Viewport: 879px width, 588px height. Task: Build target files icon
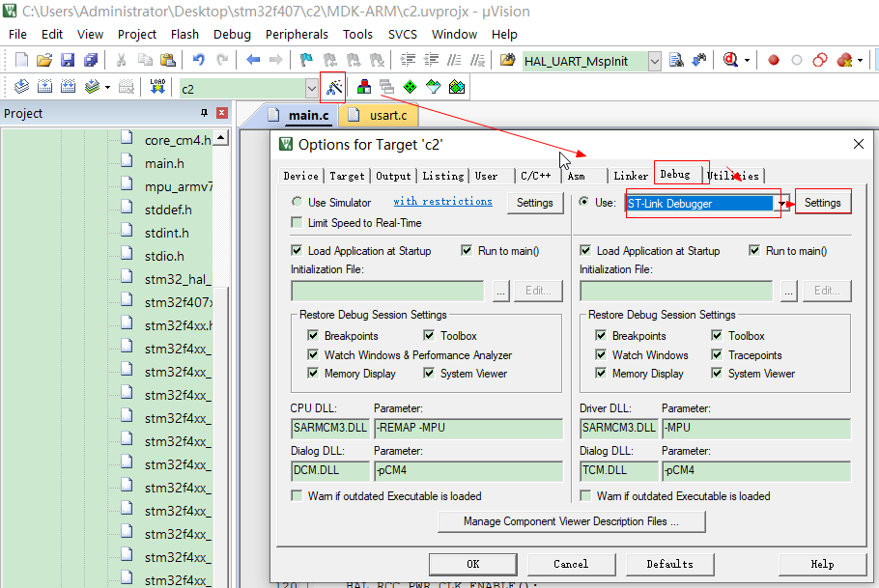click(x=44, y=87)
